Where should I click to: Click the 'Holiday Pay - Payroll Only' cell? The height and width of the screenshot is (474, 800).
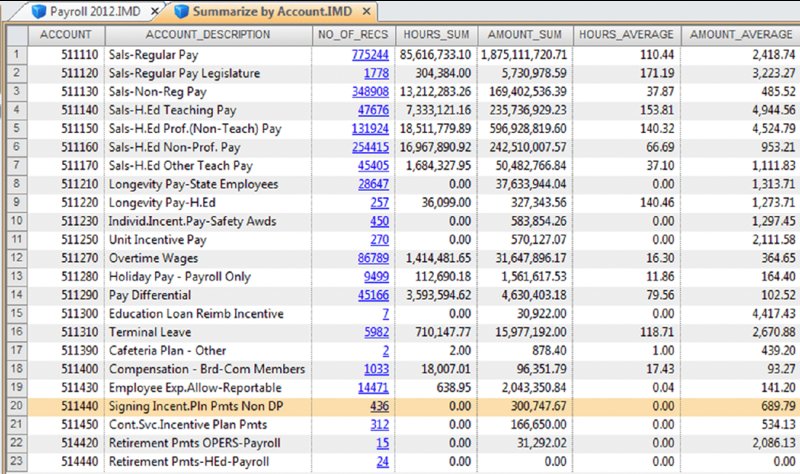[208, 277]
